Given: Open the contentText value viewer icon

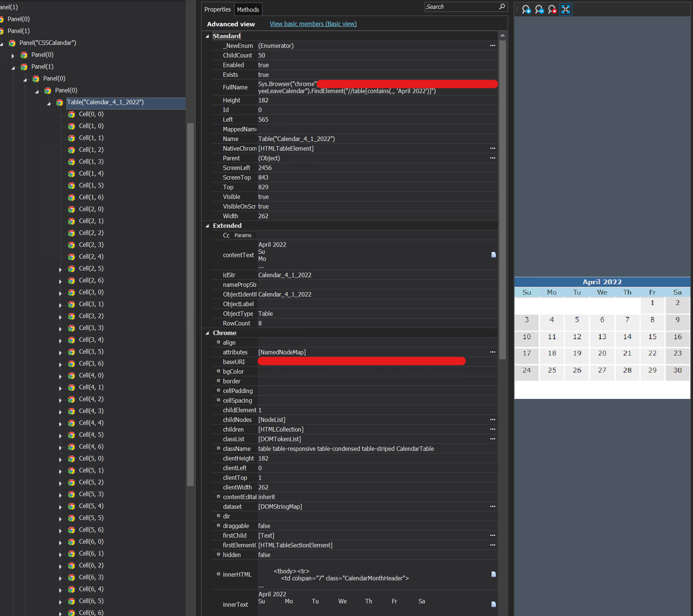Looking at the screenshot, I should point(494,255).
